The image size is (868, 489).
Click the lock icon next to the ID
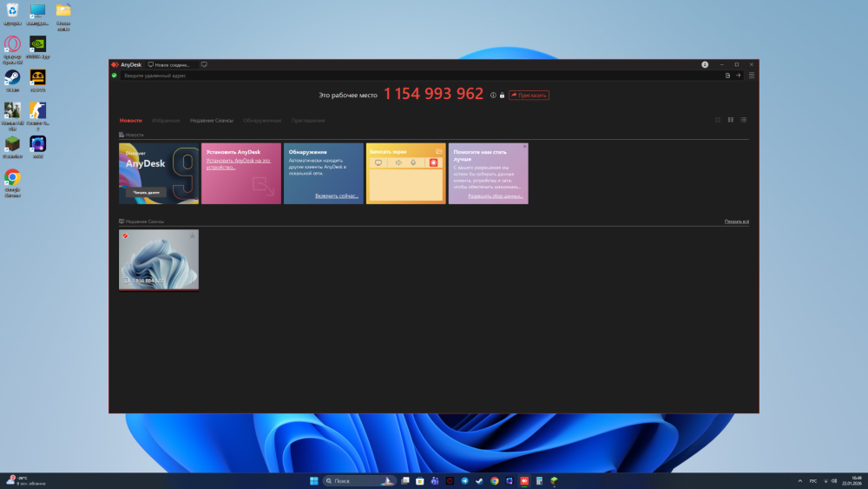502,96
